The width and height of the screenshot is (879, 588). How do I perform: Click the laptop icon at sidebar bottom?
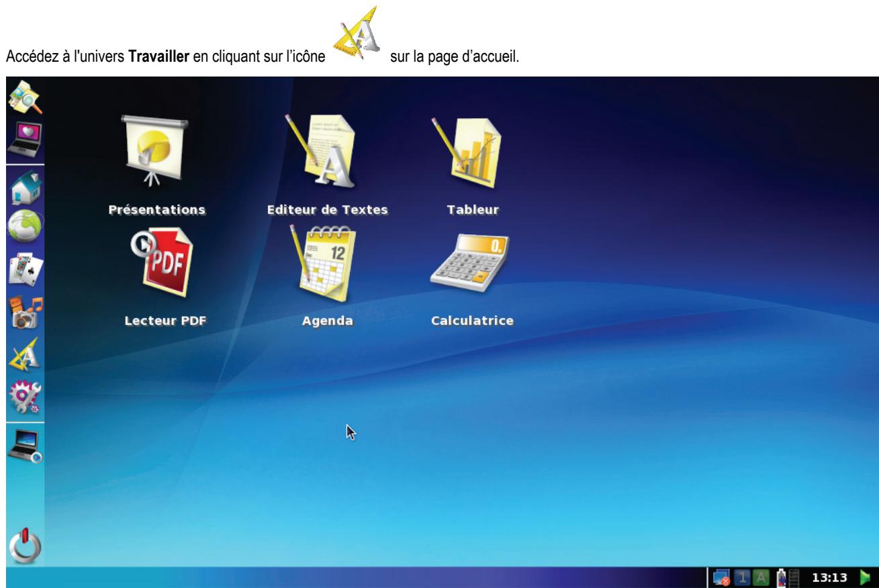click(x=25, y=446)
